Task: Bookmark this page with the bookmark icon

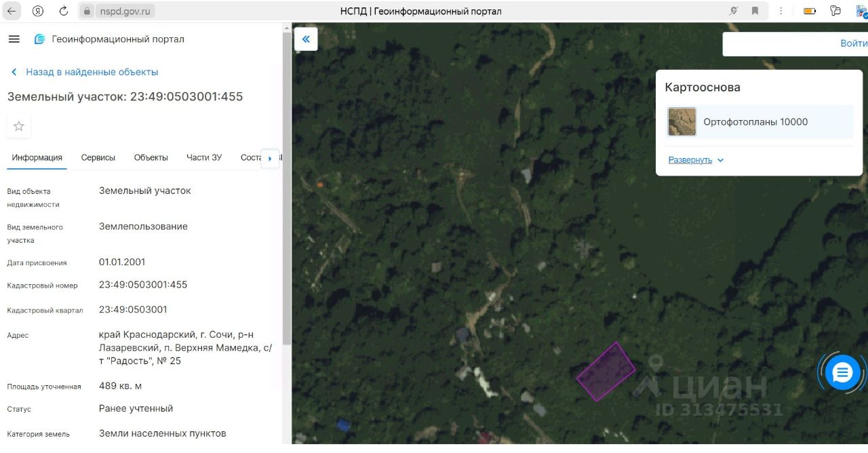Action: (x=755, y=11)
